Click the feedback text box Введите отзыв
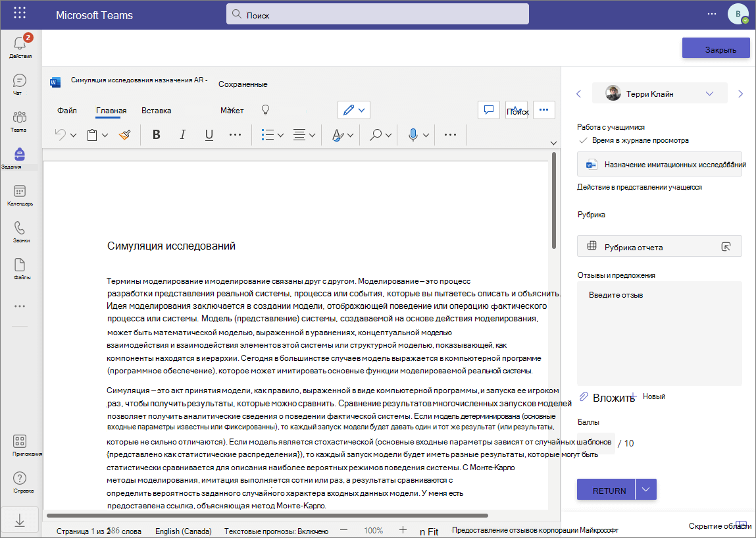 click(659, 333)
